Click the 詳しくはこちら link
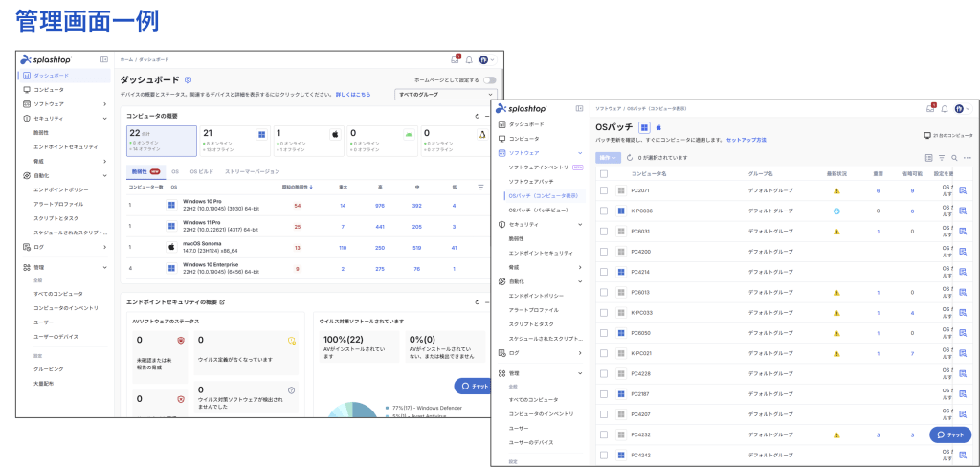This screenshot has height=467, width=980. coord(353,95)
